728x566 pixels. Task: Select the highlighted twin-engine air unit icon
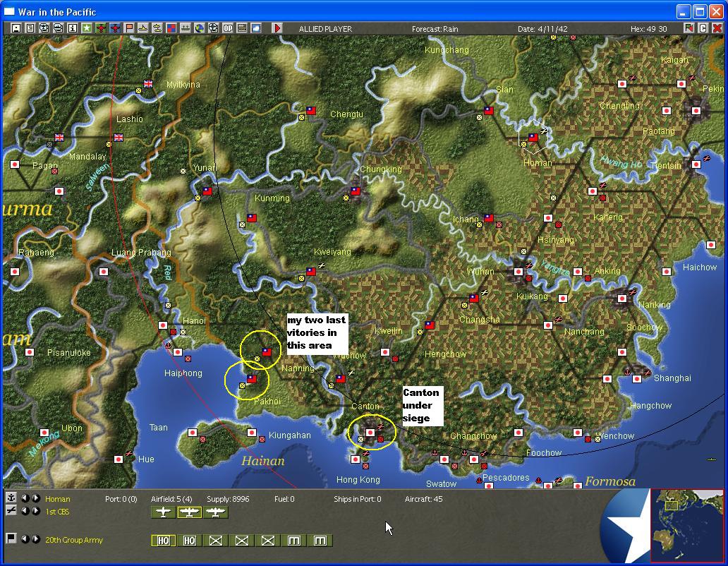[190, 512]
